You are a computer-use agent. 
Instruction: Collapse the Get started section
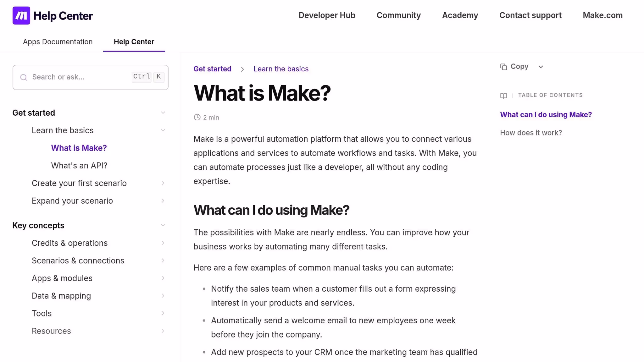click(163, 112)
